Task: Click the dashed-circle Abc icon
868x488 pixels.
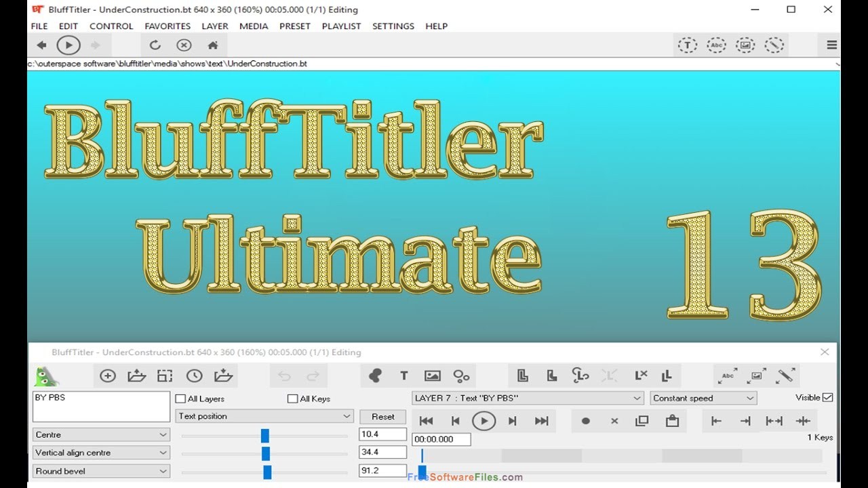Action: pos(717,45)
